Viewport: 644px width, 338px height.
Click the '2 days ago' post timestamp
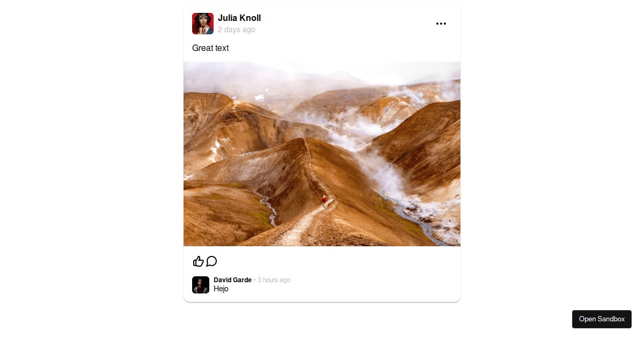tap(237, 30)
